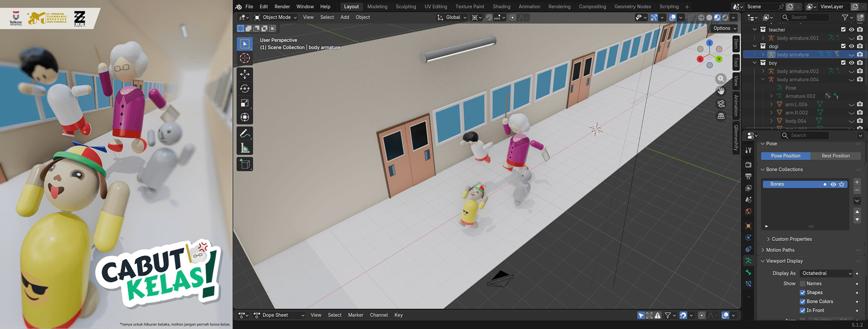This screenshot has height=329, width=868.
Task: Open the Physics properties tab icon
Action: 748,238
